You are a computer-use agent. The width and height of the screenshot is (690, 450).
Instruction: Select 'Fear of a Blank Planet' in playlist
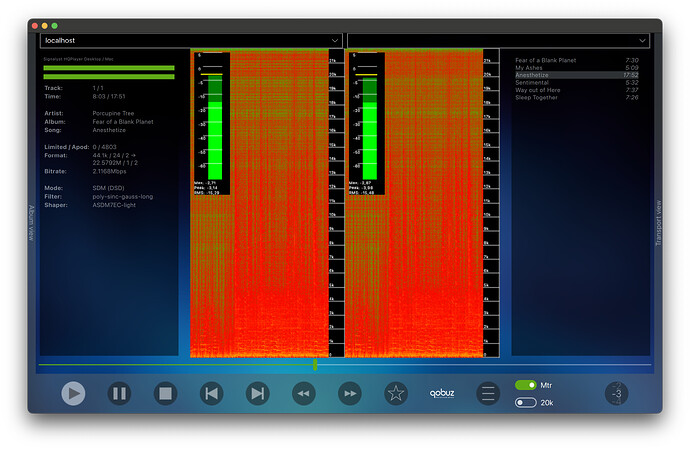click(577, 60)
